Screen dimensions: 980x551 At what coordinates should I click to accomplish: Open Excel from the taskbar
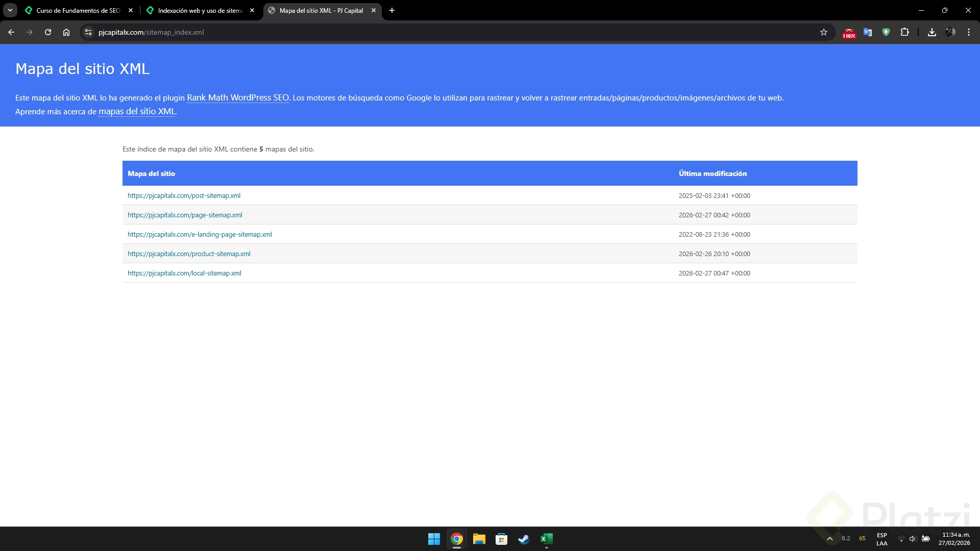click(x=546, y=539)
